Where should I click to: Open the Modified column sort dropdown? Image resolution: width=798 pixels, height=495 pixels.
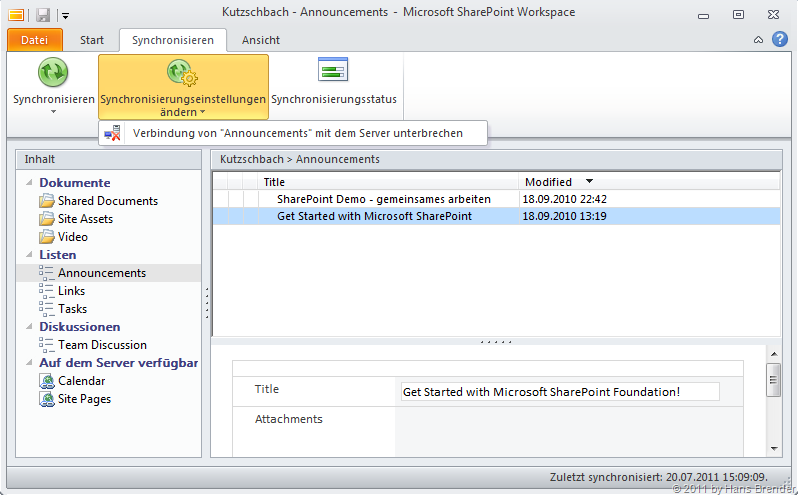pos(589,182)
